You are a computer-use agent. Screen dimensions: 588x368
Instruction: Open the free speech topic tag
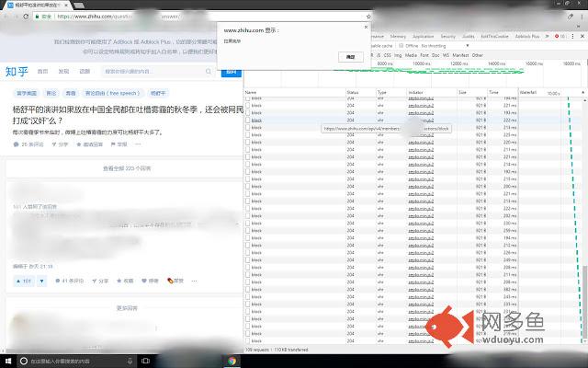[112, 93]
